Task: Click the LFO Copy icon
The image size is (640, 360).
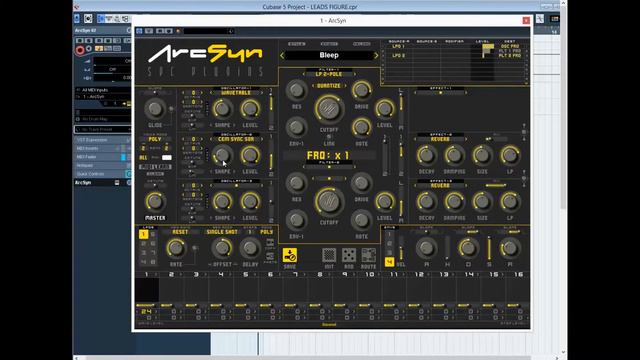Action: tap(270, 242)
